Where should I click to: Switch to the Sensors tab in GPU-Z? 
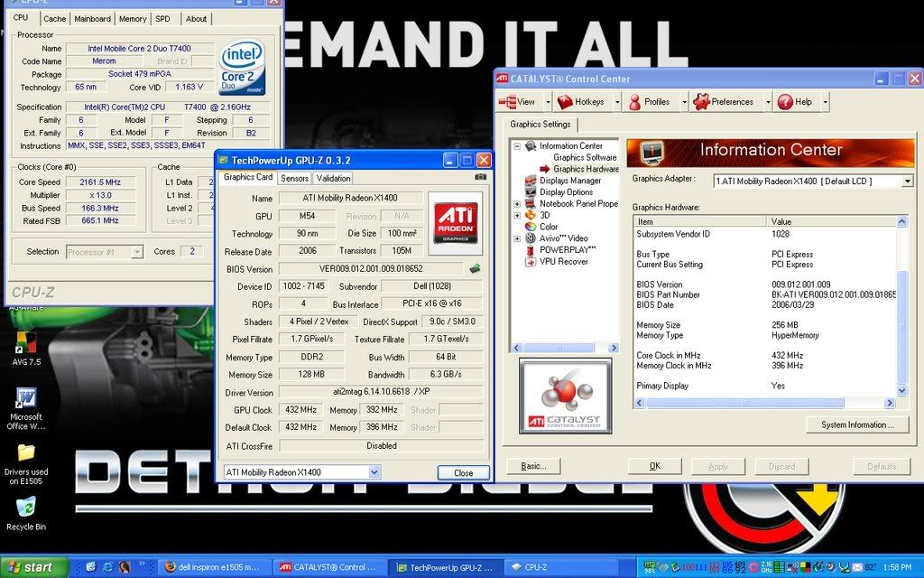click(x=294, y=178)
